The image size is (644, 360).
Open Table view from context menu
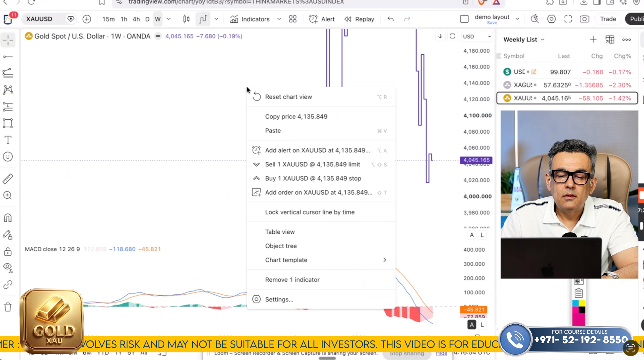point(321,232)
